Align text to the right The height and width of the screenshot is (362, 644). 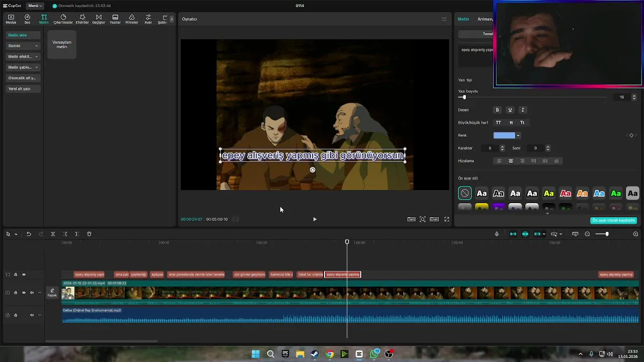522,161
